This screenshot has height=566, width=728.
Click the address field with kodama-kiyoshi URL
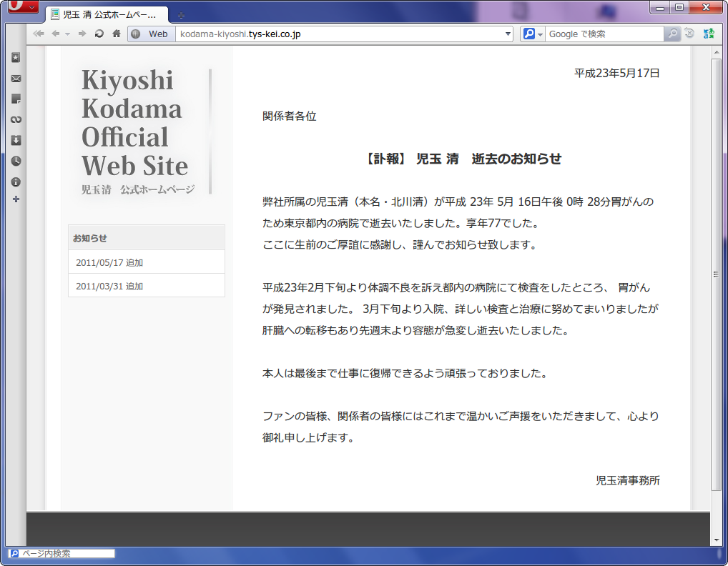tap(340, 34)
